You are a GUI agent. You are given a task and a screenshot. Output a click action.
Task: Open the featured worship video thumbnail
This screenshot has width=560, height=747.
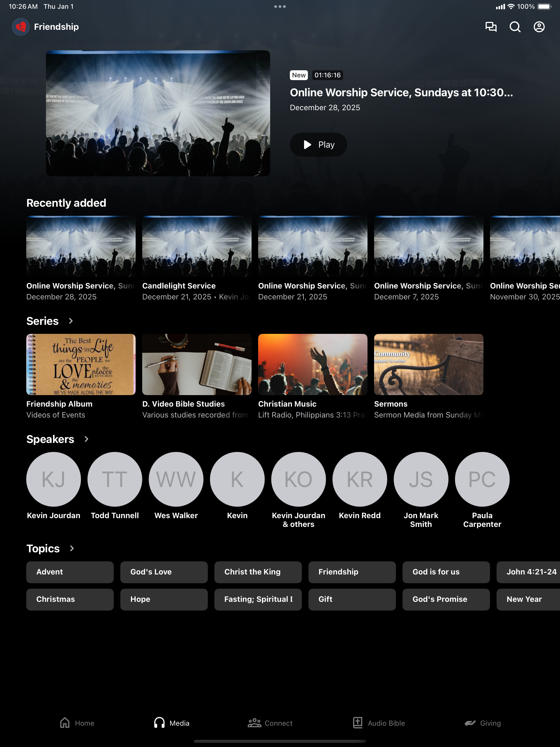click(158, 113)
